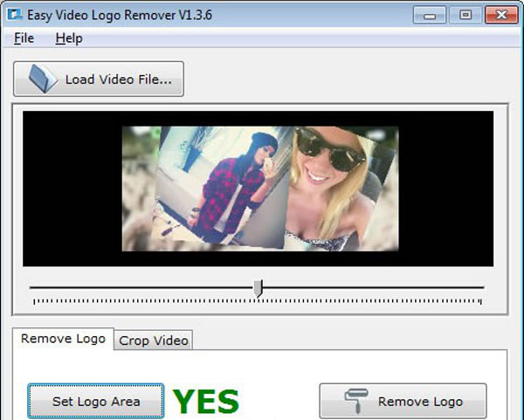Select the Remove Logo tab
This screenshot has height=420, width=524.
pyautogui.click(x=63, y=339)
